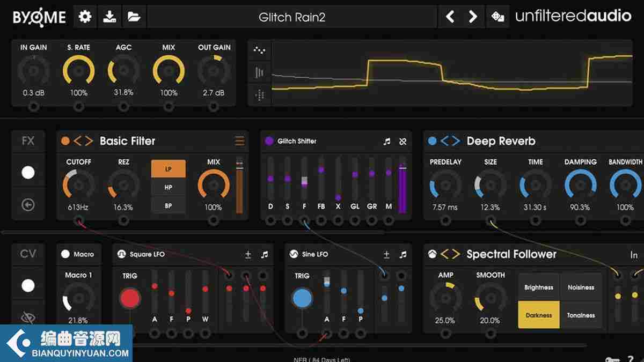Open the settings gear in top bar
This screenshot has height=362, width=644.
coord(85,17)
